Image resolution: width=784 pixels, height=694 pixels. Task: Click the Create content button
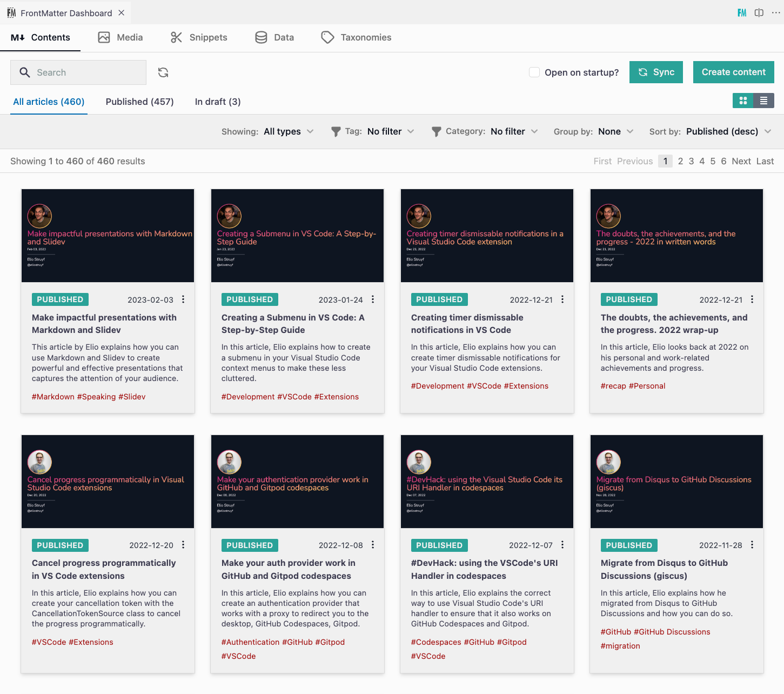(x=733, y=72)
